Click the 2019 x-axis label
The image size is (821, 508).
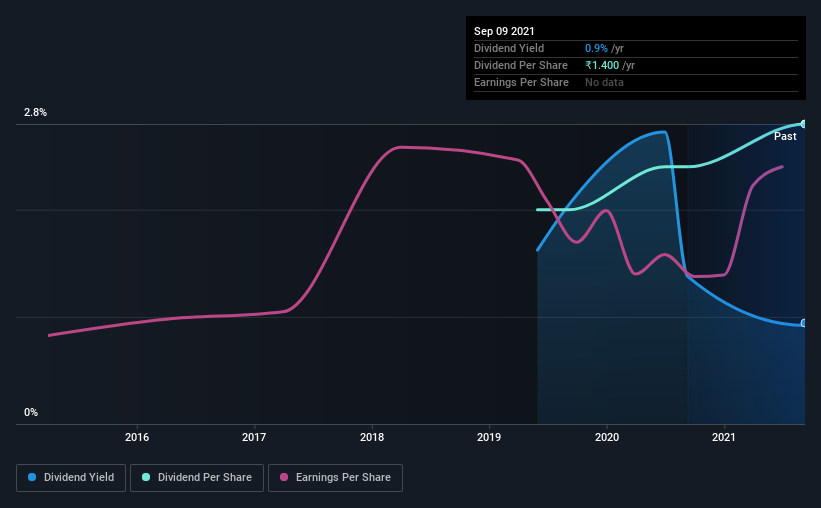pos(489,437)
